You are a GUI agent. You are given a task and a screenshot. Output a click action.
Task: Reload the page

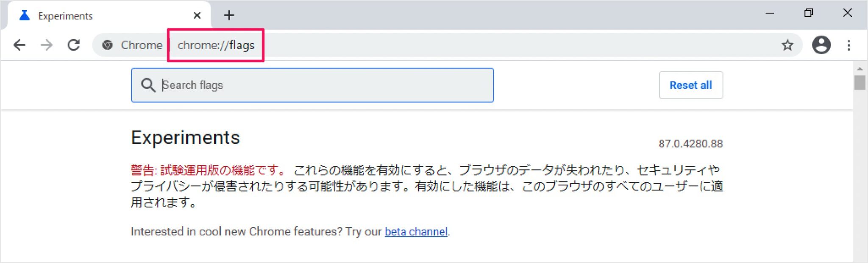pos(74,45)
